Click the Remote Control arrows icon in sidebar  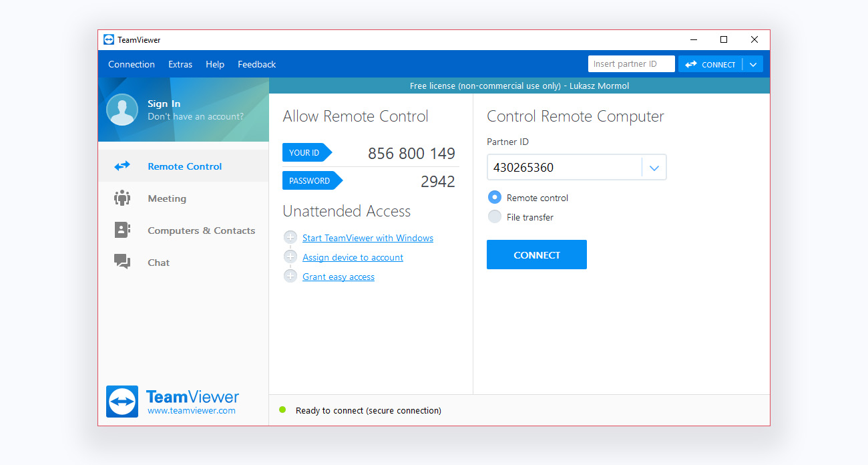pos(122,166)
